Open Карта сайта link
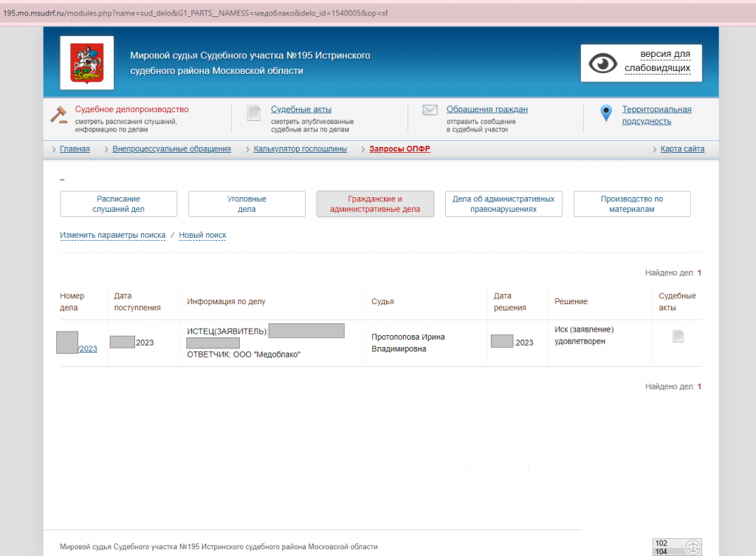This screenshot has height=556, width=756. pos(682,149)
